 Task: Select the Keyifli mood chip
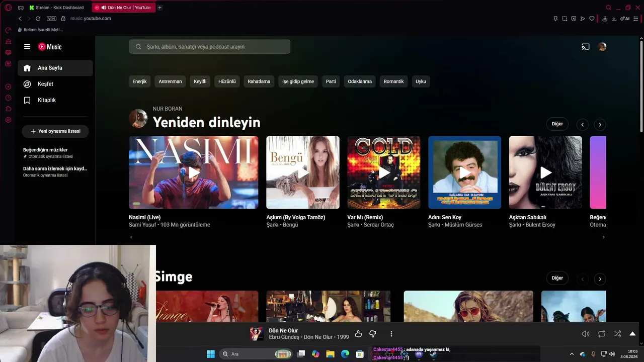(200, 81)
